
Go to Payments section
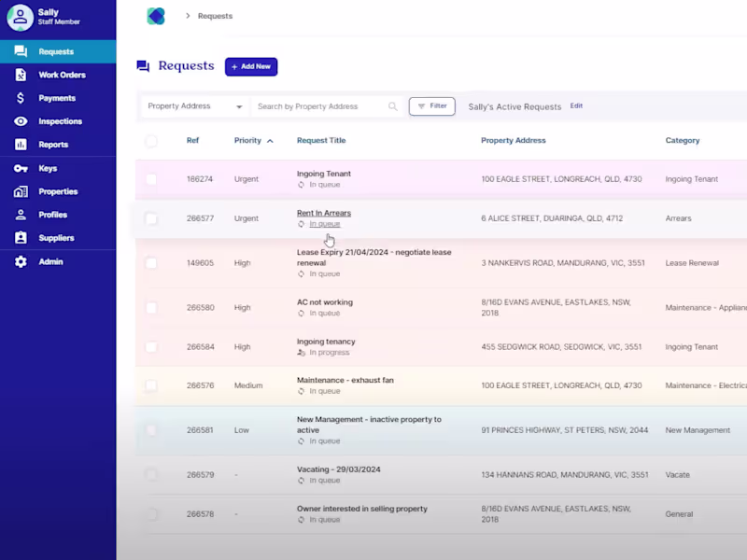58,98
